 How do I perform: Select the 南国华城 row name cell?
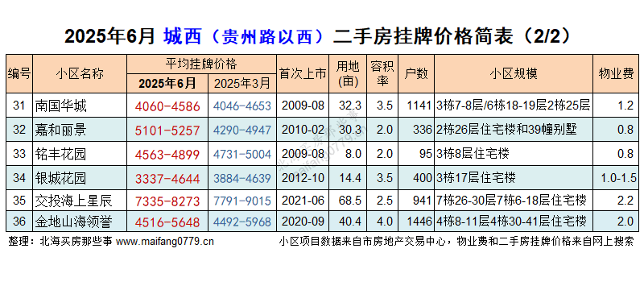[x=80, y=106]
